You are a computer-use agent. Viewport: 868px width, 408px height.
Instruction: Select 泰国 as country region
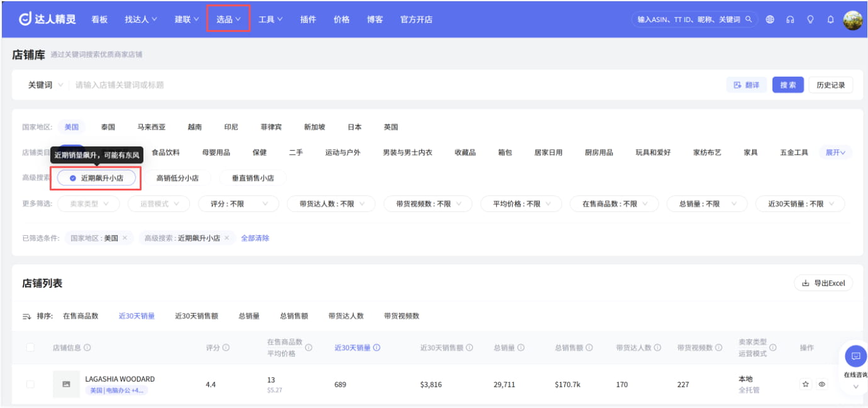(108, 127)
